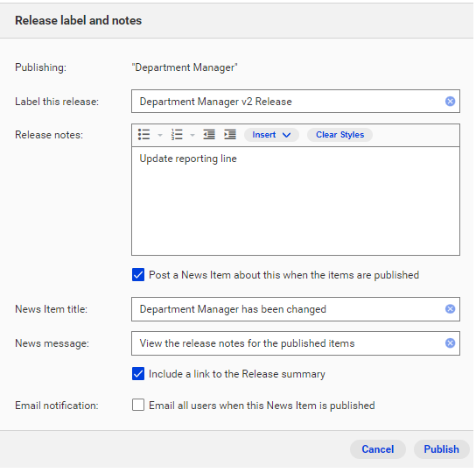Viewport: 476px width, 473px height.
Task: Clear the News Item title field
Action: 450,309
